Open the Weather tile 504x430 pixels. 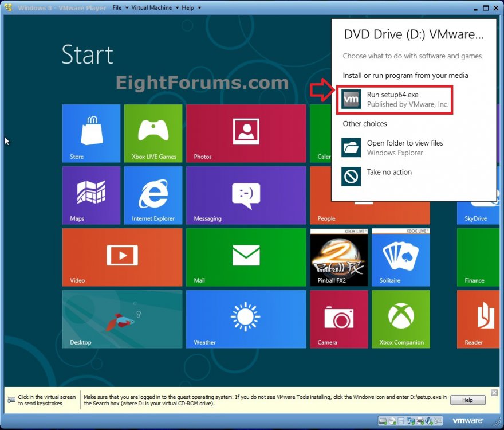click(x=246, y=319)
